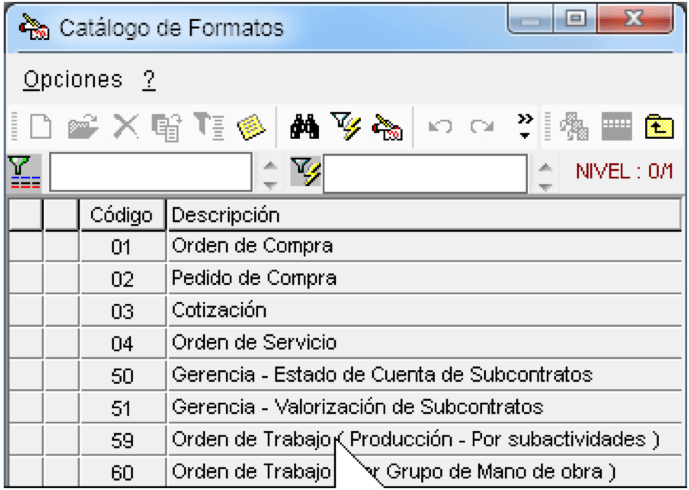Click the Descripción column header
The height and width of the screenshot is (490, 689).
pos(424,215)
